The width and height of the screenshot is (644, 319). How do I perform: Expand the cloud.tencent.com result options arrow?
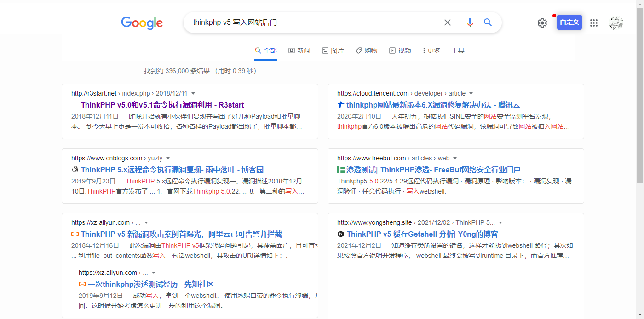[x=471, y=93]
